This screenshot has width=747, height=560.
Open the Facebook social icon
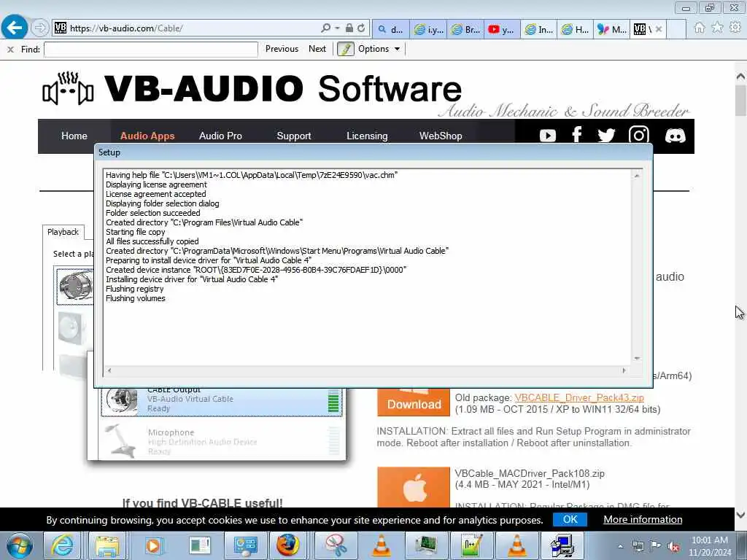[x=576, y=135]
